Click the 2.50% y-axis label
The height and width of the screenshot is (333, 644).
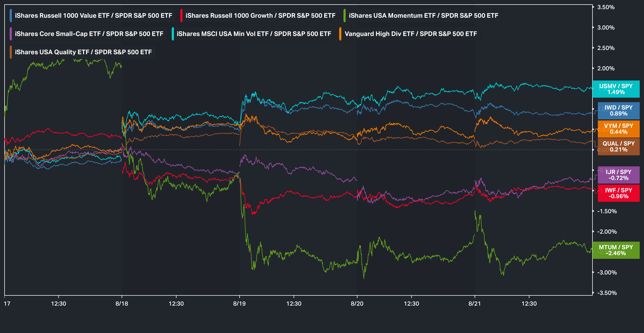point(606,48)
